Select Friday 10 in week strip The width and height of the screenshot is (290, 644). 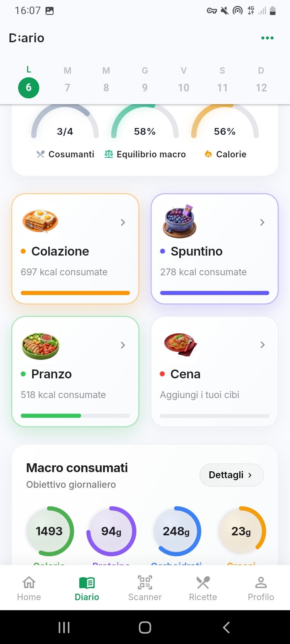point(184,80)
